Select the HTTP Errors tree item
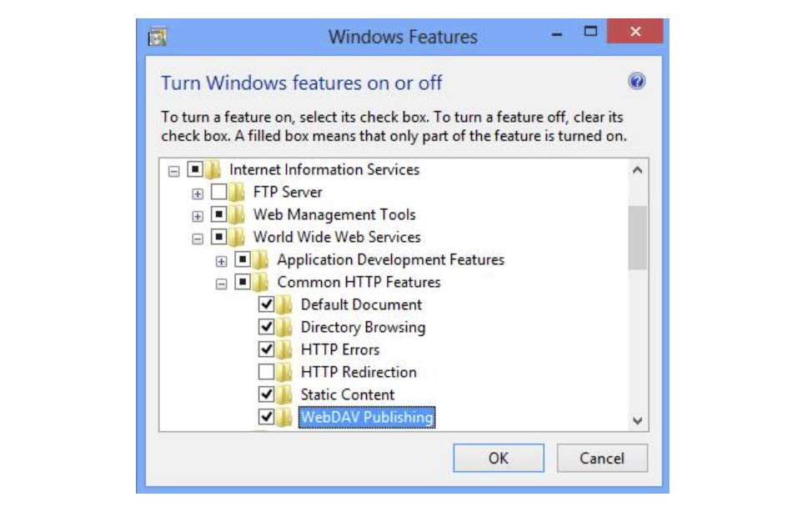Image resolution: width=812 pixels, height=507 pixels. (x=339, y=350)
